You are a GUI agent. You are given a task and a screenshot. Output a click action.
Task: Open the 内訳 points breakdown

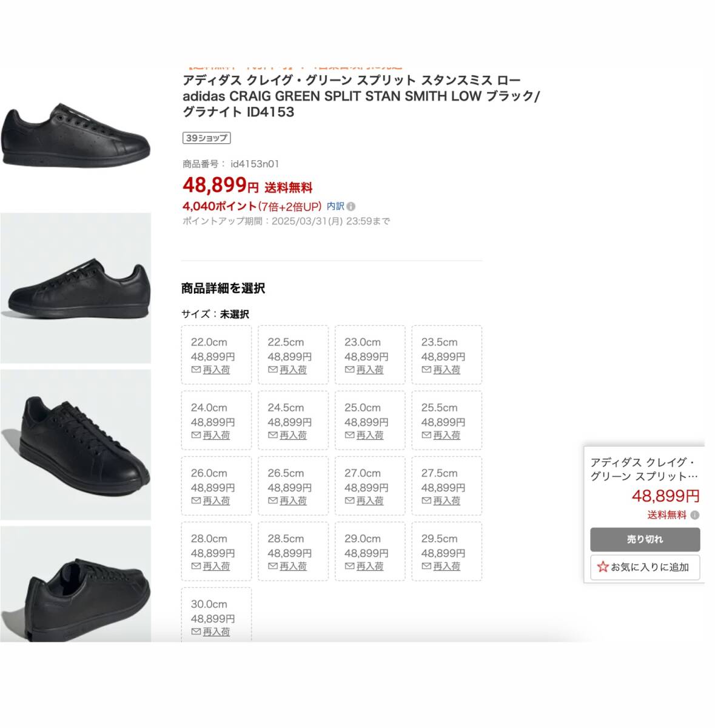point(335,206)
